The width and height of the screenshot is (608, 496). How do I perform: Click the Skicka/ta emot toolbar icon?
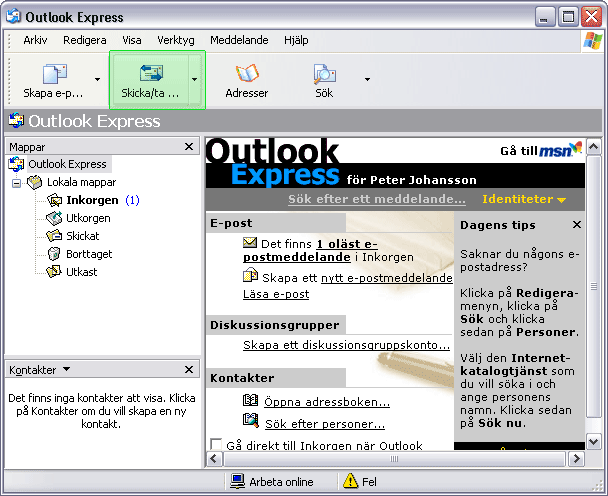click(x=150, y=73)
